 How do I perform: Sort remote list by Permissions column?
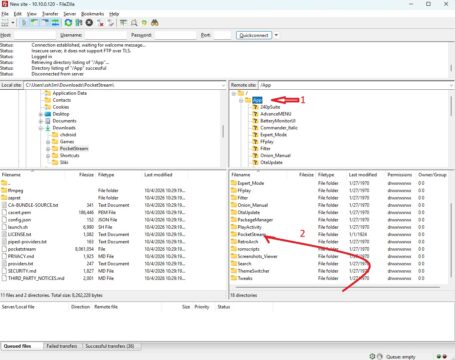click(400, 175)
